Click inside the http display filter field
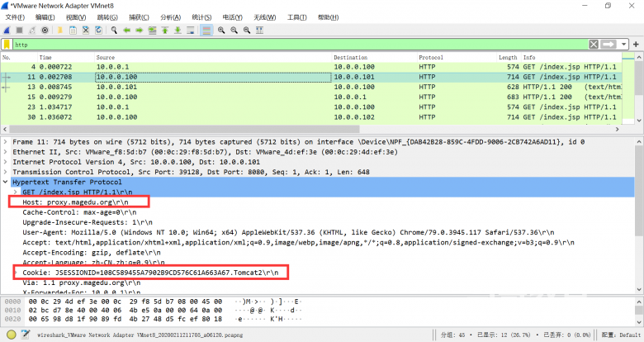 click(x=300, y=45)
